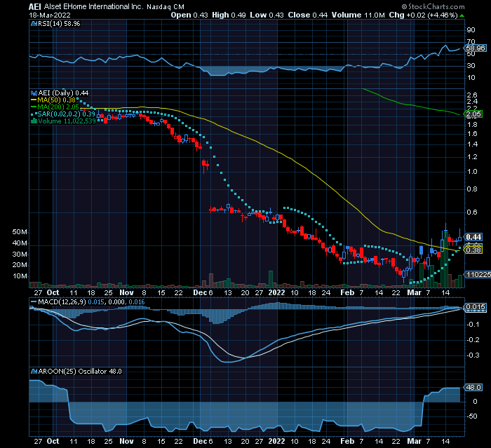Viewport: 491px width, 448px height.
Task: Click 2022 on the price panel date axis
Action: pyautogui.click(x=277, y=293)
